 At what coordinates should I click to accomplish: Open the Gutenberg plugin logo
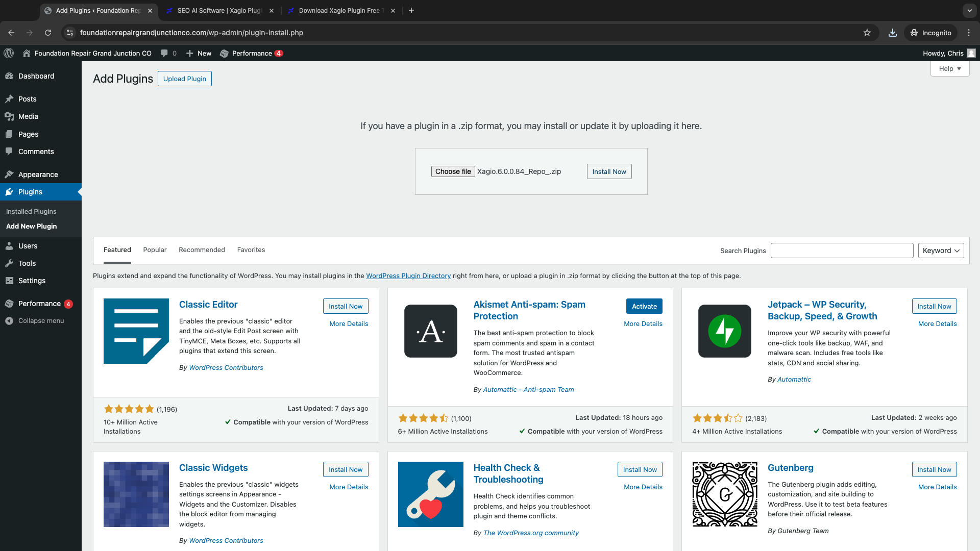point(725,494)
